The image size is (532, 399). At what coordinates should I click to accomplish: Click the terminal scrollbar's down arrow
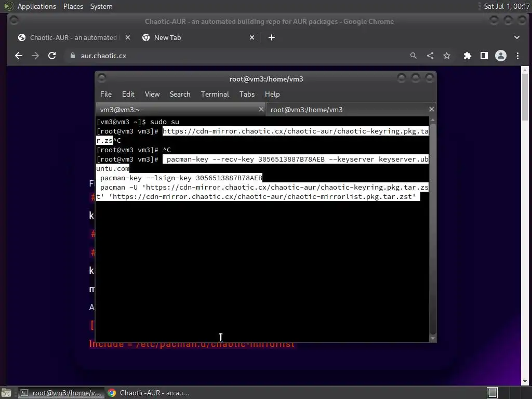click(x=433, y=338)
